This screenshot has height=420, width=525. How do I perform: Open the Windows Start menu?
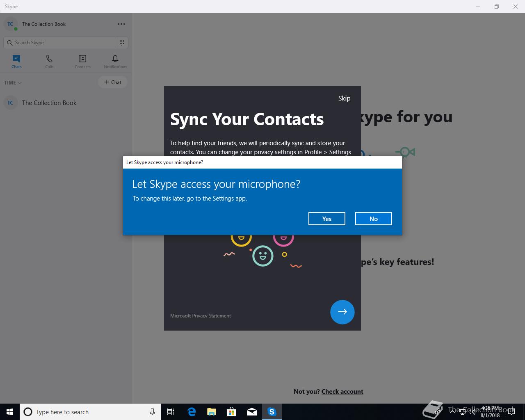tap(10, 412)
